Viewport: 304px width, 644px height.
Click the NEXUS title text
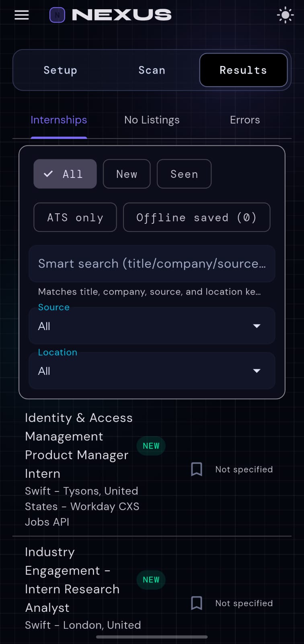(x=121, y=15)
